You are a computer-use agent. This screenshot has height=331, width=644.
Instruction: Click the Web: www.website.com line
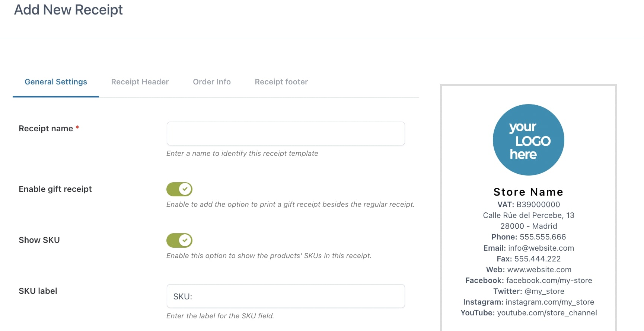point(529,270)
